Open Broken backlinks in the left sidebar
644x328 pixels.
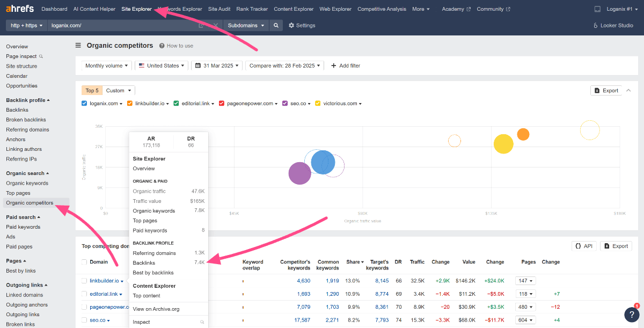26,120
